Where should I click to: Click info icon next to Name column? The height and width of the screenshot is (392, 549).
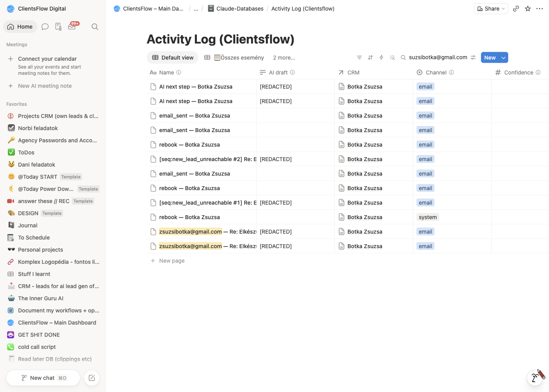(x=179, y=73)
